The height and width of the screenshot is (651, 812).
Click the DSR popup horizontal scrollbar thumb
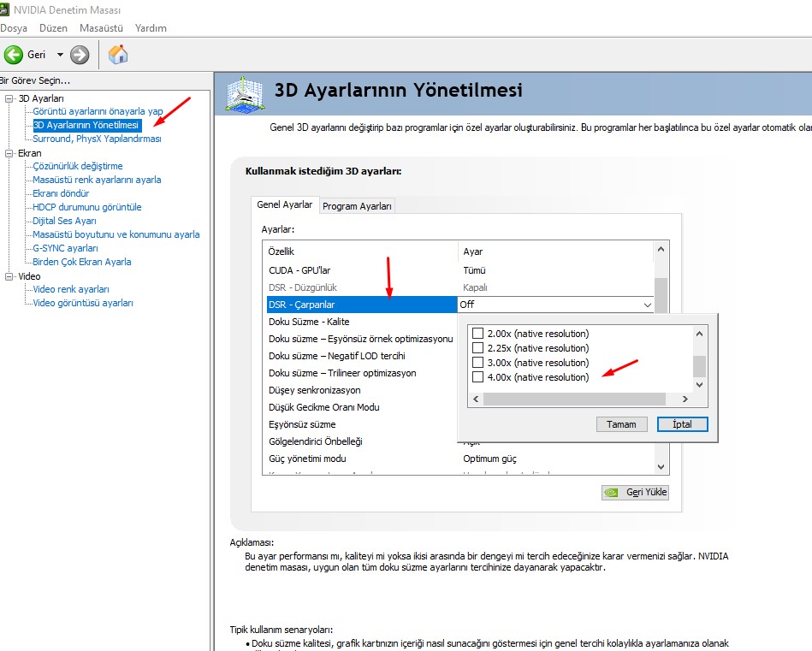tap(574, 399)
